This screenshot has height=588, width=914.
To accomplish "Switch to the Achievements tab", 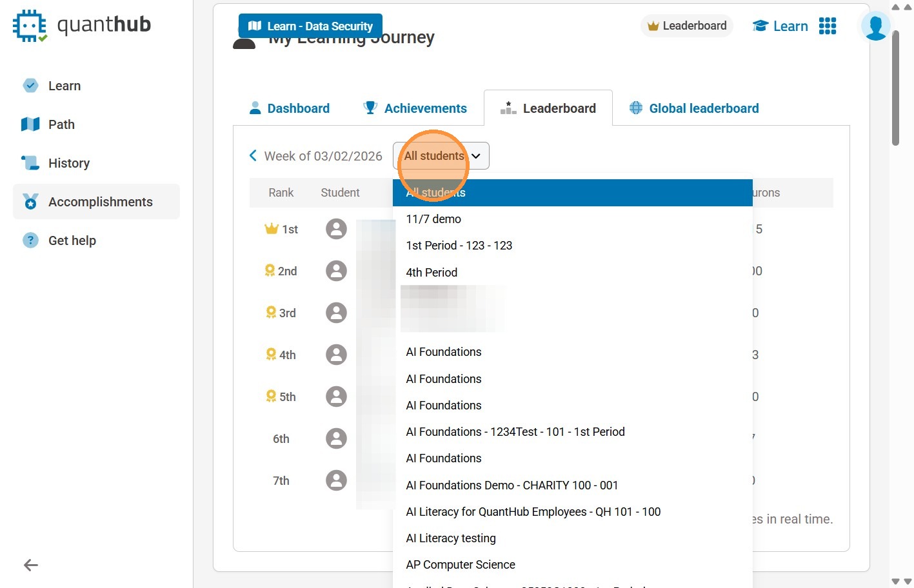I will tap(415, 108).
